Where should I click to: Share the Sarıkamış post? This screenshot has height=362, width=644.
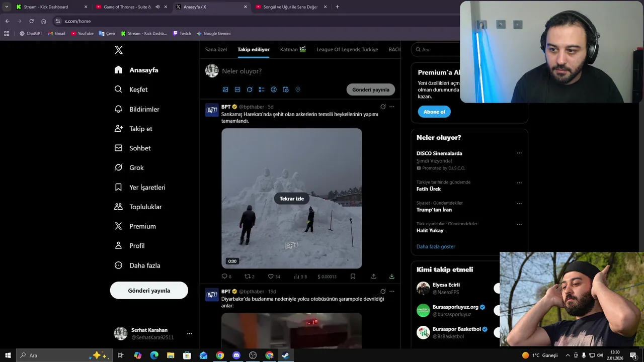click(374, 277)
